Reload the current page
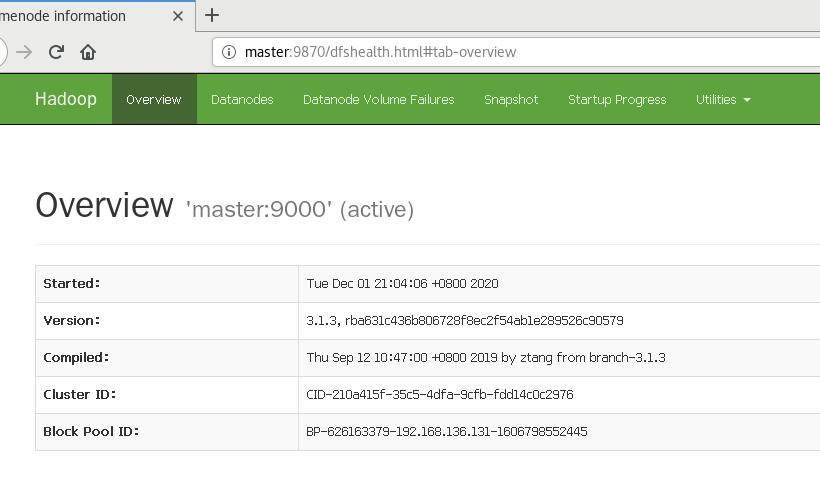Viewport: 820px width, 484px height. 56,52
